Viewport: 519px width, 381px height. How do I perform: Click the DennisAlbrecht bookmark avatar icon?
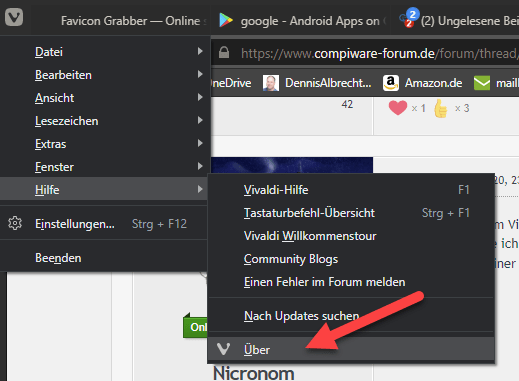pyautogui.click(x=271, y=83)
